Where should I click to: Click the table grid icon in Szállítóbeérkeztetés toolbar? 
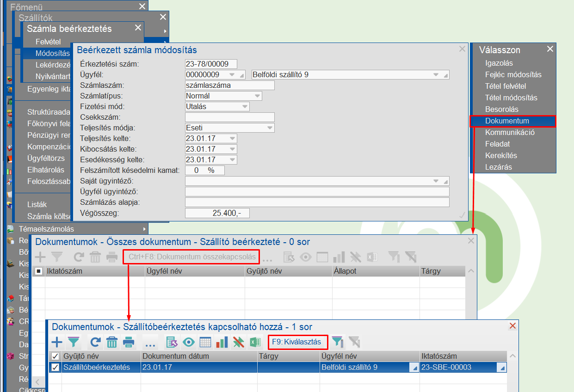tap(205, 342)
